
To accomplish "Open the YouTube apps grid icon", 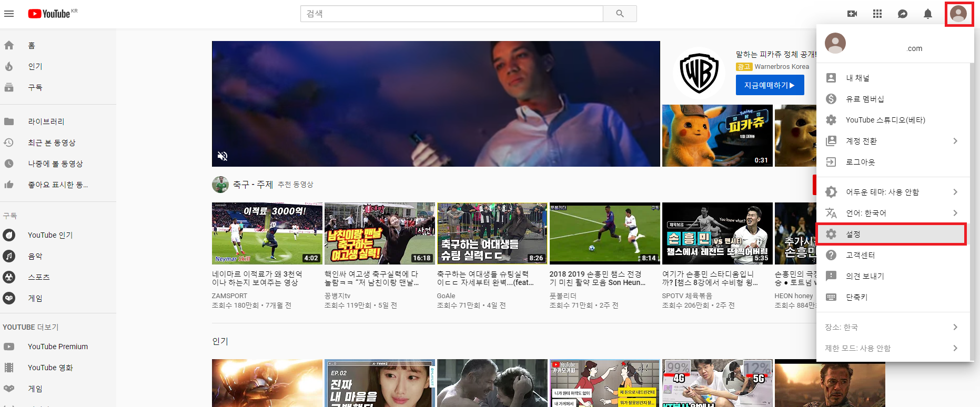I will click(x=877, y=14).
